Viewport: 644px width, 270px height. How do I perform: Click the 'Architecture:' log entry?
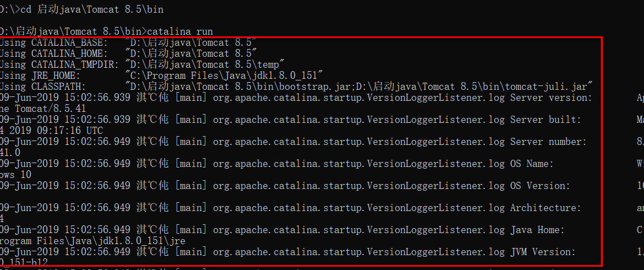coord(545,208)
